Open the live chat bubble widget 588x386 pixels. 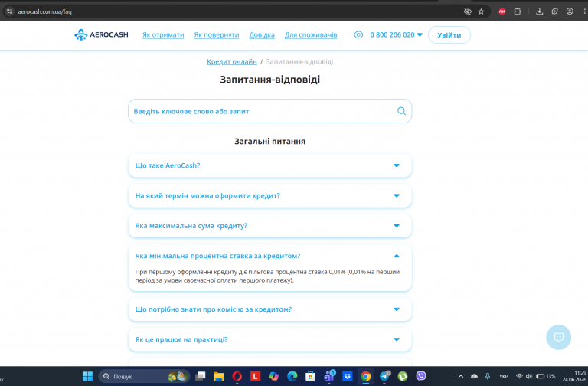coord(558,337)
